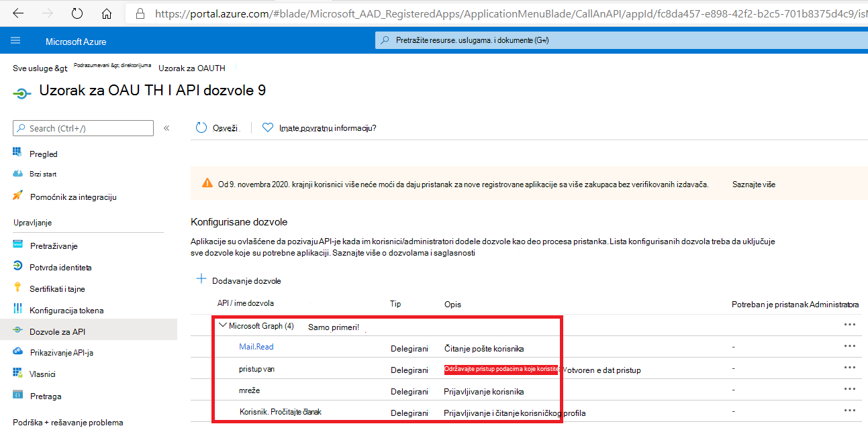Viewport: 868px width, 428px height.
Task: Collapse the sidebar with the double chevron
Action: click(166, 128)
